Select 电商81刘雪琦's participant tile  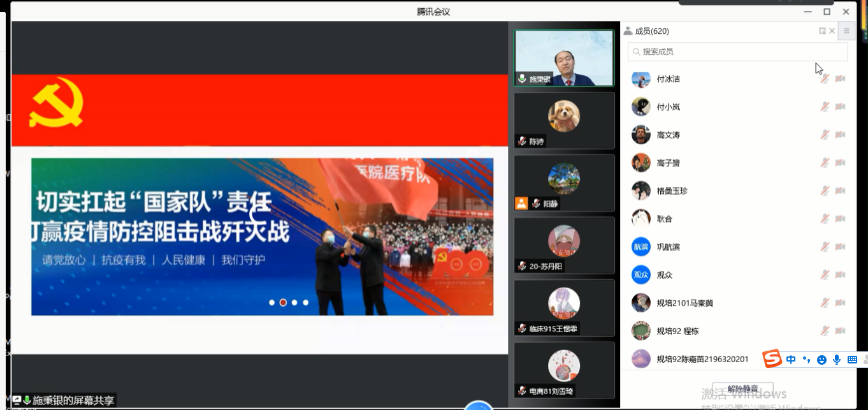pyautogui.click(x=564, y=370)
